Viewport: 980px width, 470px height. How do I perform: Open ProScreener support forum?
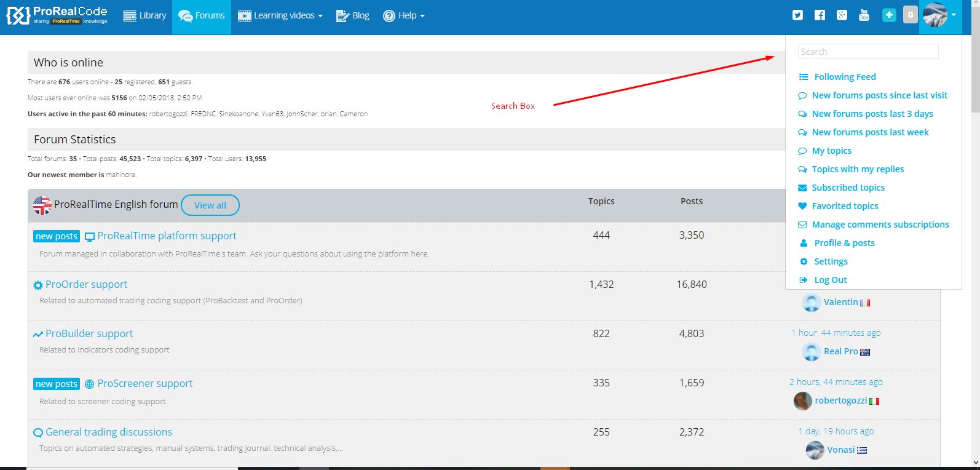(145, 383)
